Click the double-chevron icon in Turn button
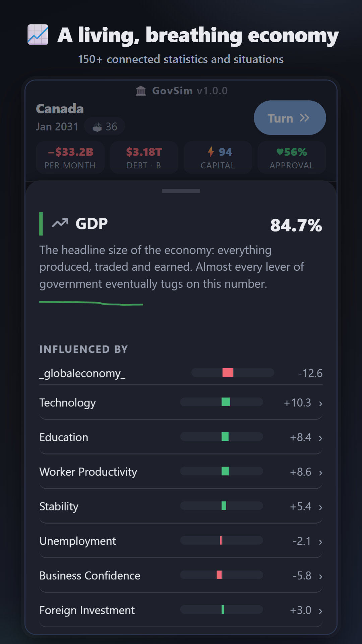This screenshot has width=362, height=644. pyautogui.click(x=304, y=118)
